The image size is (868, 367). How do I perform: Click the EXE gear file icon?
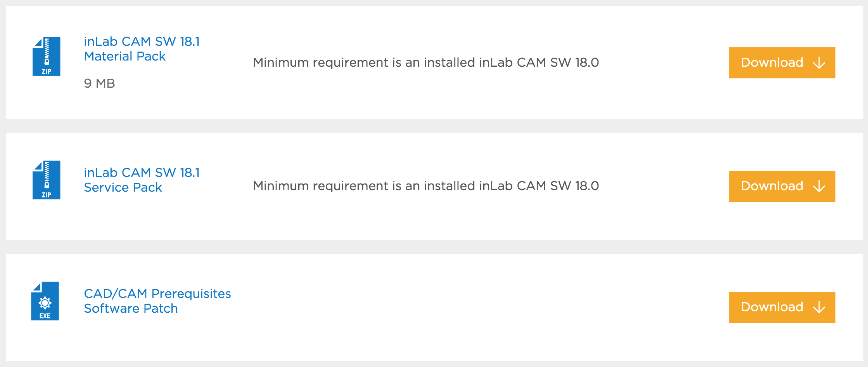45,302
